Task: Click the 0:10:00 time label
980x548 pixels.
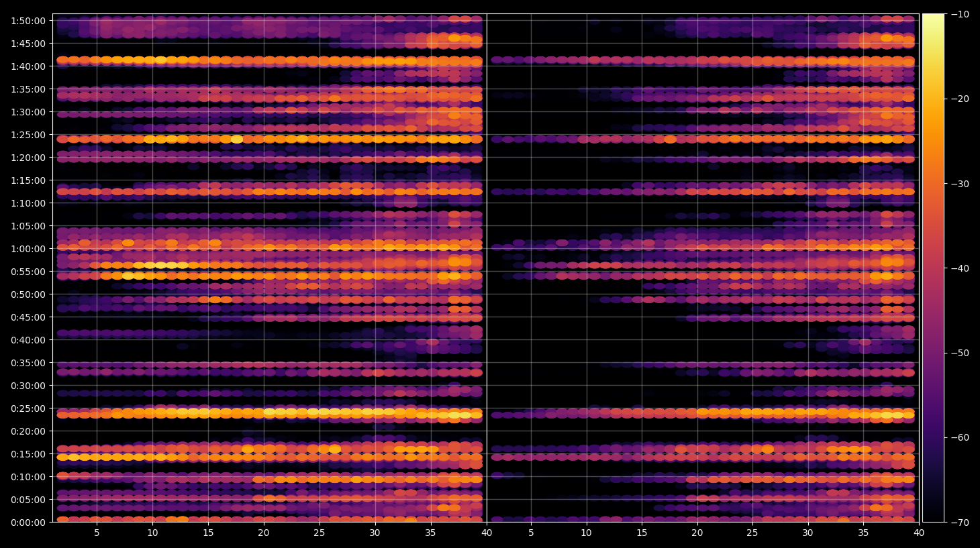Action: tap(28, 477)
